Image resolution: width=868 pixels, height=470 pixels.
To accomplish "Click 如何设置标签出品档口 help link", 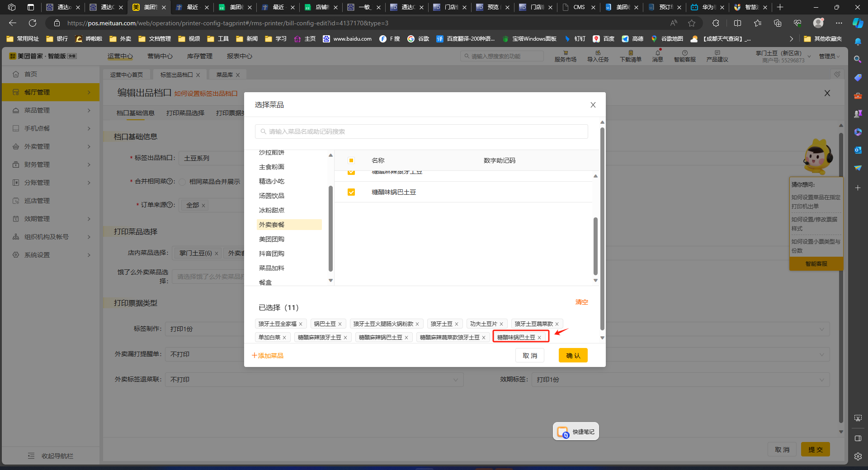I will tap(206, 94).
